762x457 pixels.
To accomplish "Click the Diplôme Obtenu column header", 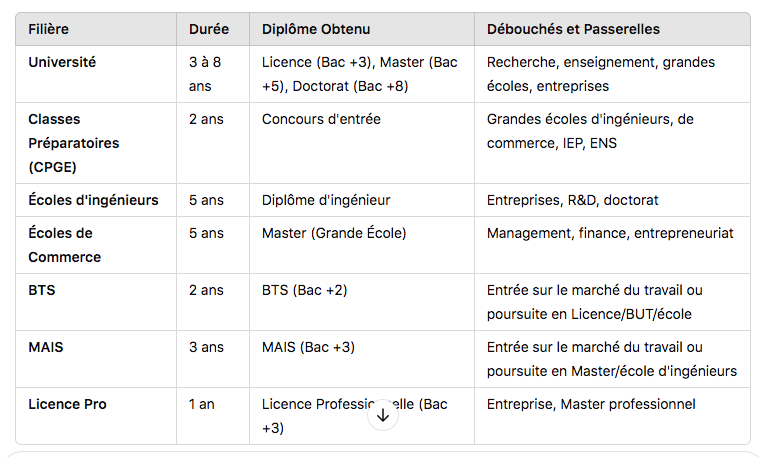I will point(318,29).
